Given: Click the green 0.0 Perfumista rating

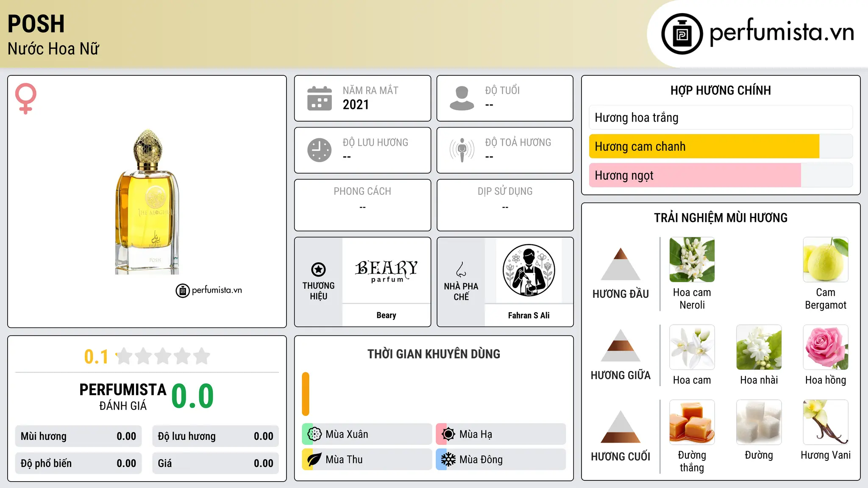Looking at the screenshot, I should click(193, 396).
